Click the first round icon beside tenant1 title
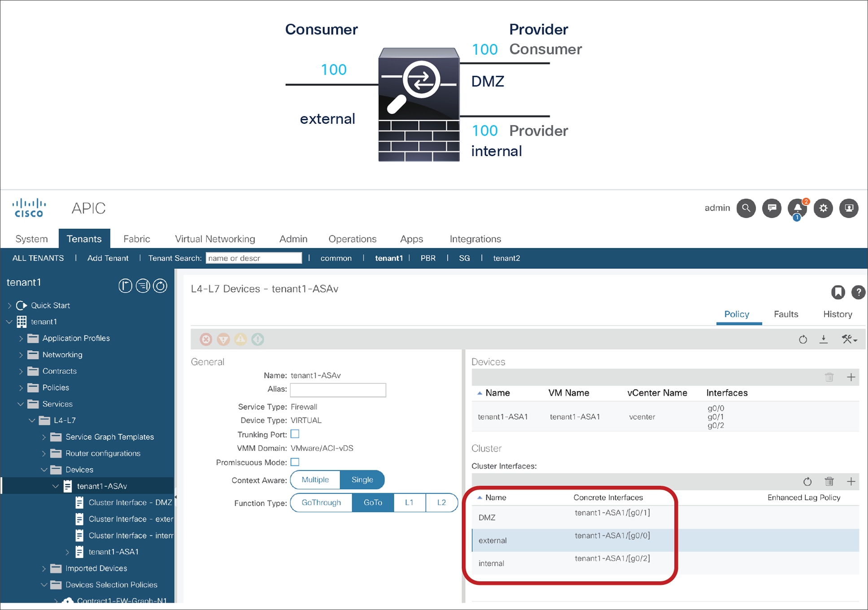The image size is (868, 610). (x=125, y=286)
